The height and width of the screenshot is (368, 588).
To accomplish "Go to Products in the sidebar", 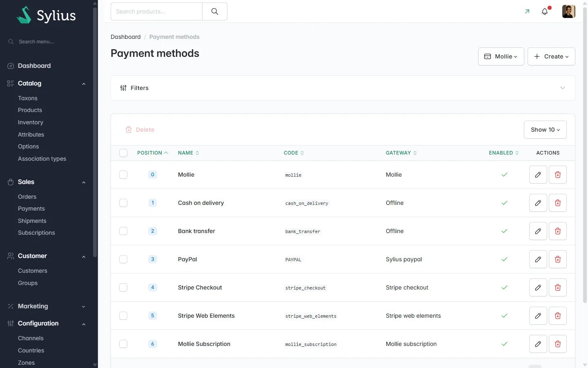I will tap(30, 110).
